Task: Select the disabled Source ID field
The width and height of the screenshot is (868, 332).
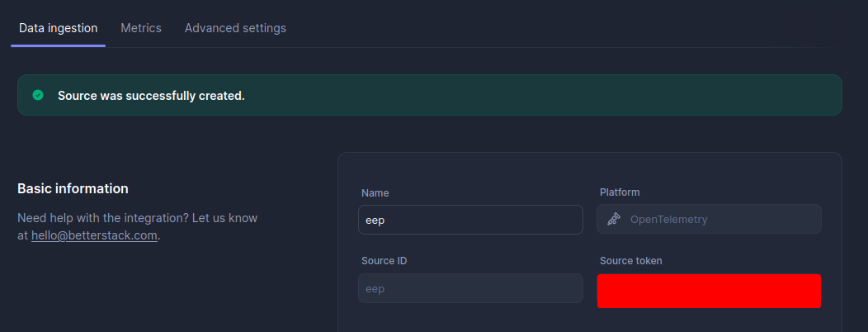Action: pyautogui.click(x=470, y=289)
